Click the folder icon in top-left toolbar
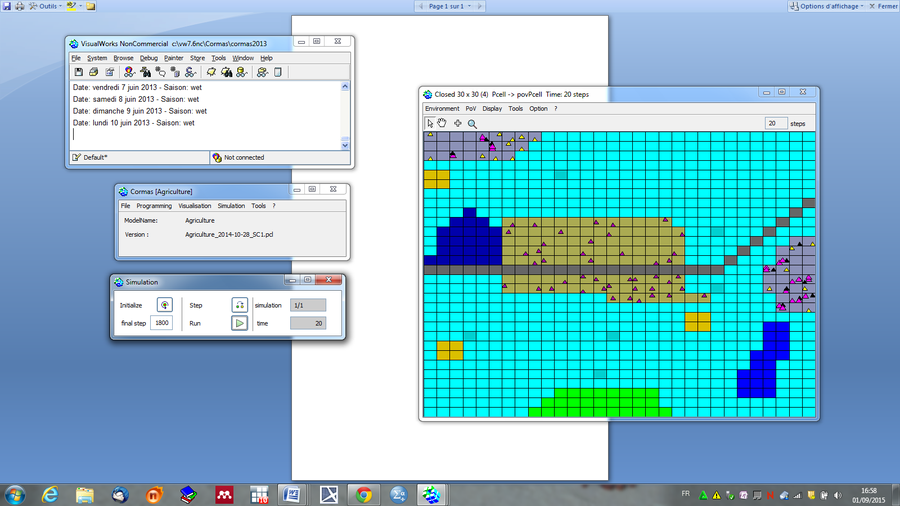The image size is (900, 506). pos(91,6)
